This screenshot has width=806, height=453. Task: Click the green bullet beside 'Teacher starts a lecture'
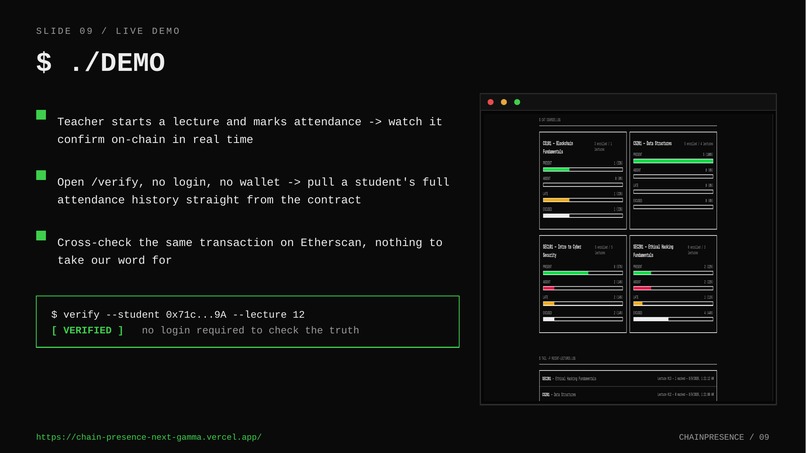(41, 115)
